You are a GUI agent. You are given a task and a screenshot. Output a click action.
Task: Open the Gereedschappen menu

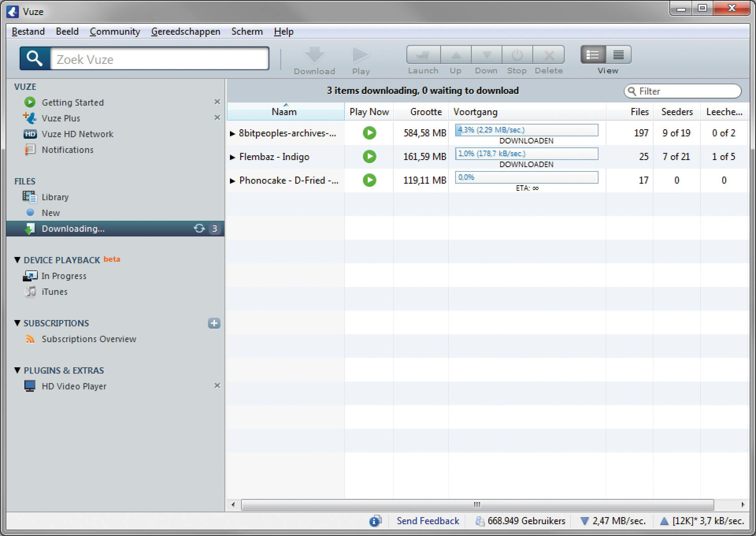pos(185,32)
